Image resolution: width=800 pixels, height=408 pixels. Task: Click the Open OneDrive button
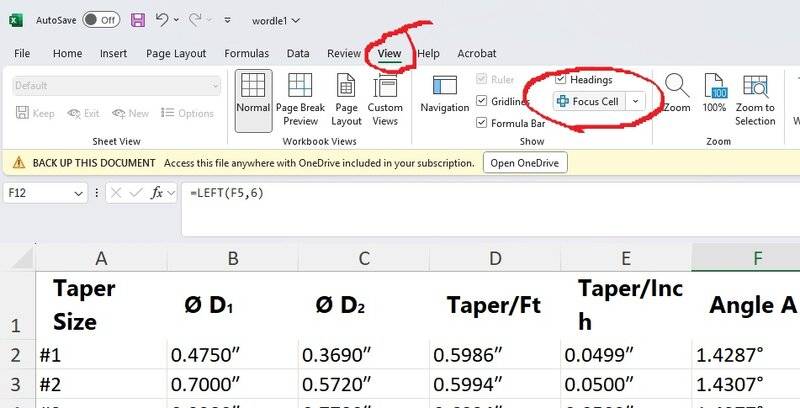[x=525, y=163]
